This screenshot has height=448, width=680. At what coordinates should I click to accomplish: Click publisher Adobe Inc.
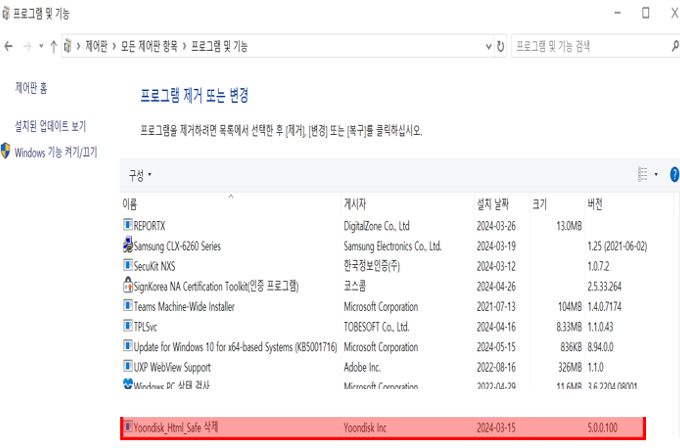[362, 367]
